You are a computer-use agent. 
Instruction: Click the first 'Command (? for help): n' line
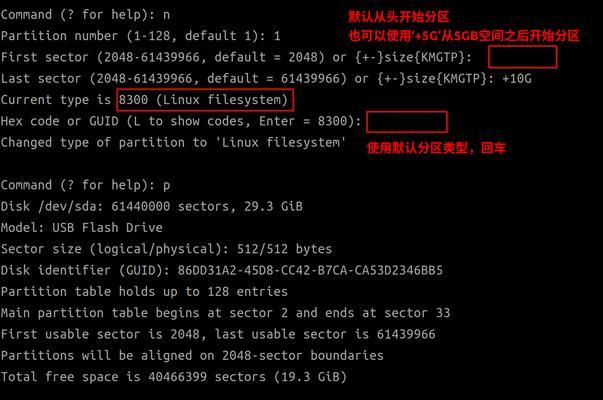85,15
